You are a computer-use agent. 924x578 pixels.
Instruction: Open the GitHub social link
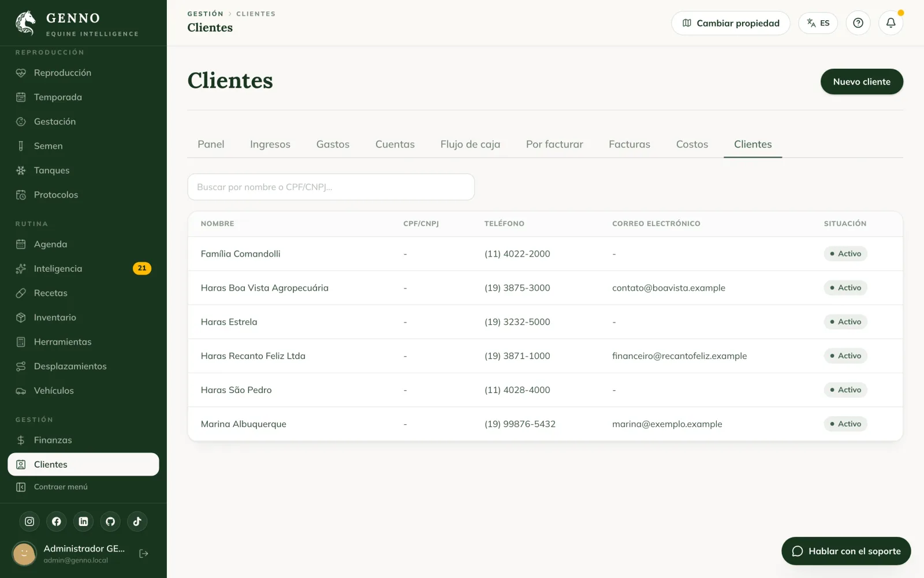(110, 521)
